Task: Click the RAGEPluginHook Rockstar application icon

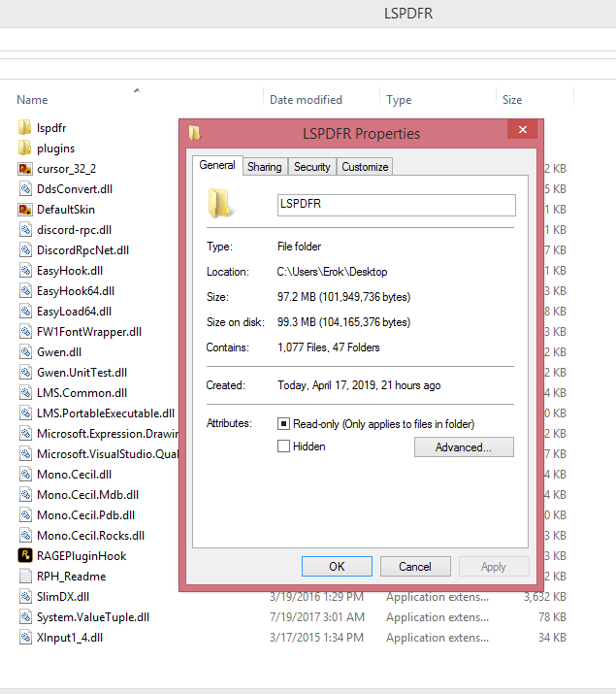Action: [25, 555]
